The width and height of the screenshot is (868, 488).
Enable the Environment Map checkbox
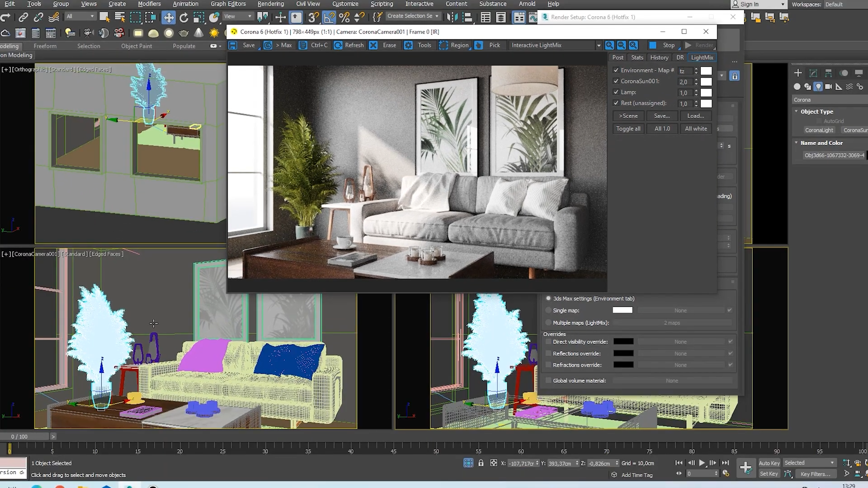pos(616,70)
